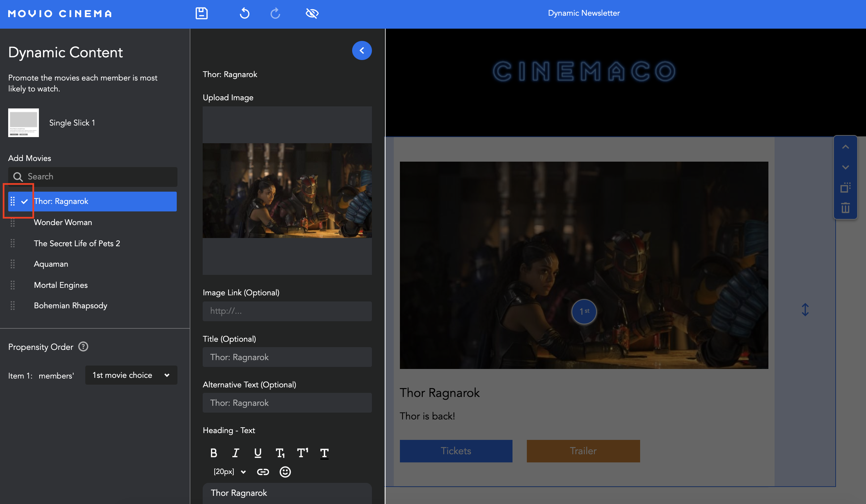Move block up with chevron arrow

(x=846, y=147)
